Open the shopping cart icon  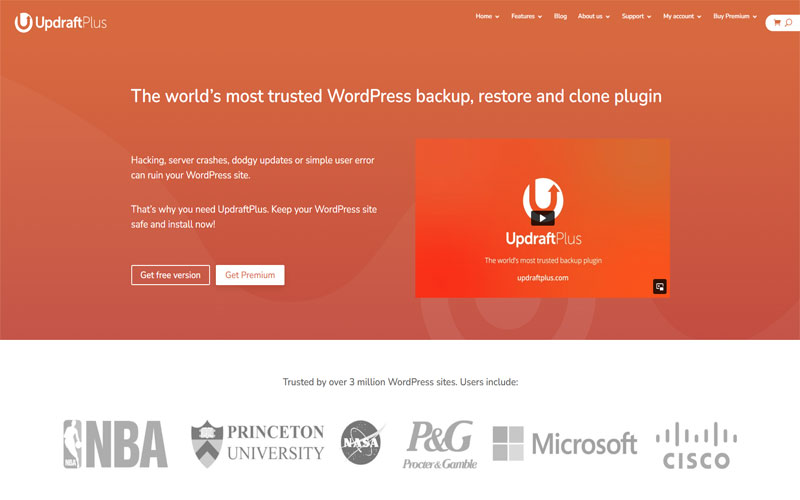pos(777,22)
